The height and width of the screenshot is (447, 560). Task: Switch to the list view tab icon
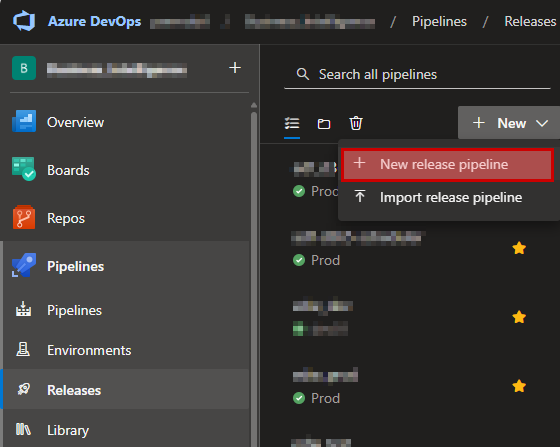tap(292, 124)
